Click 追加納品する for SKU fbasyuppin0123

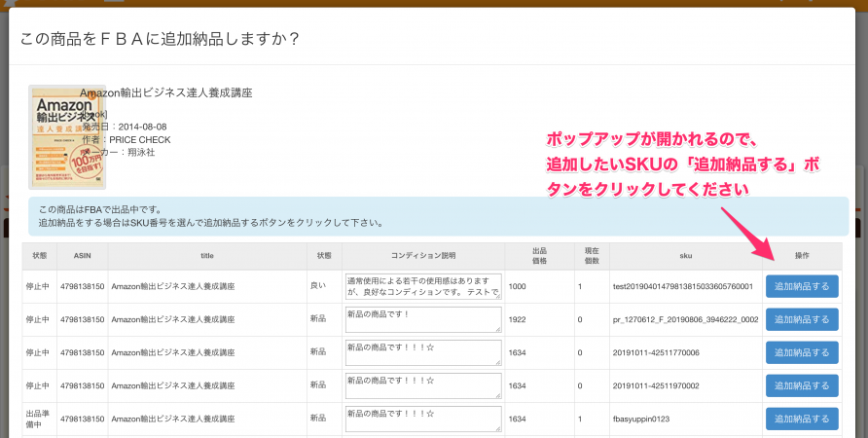coord(802,420)
